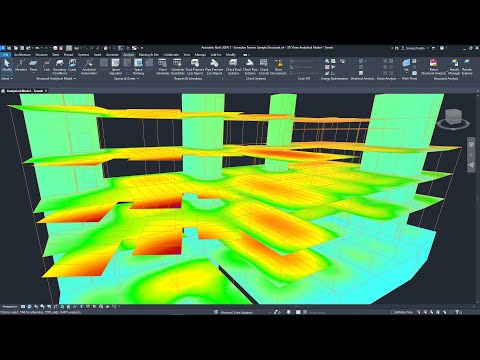Run Check Circuits
The height and width of the screenshot is (360, 480).
point(264,67)
